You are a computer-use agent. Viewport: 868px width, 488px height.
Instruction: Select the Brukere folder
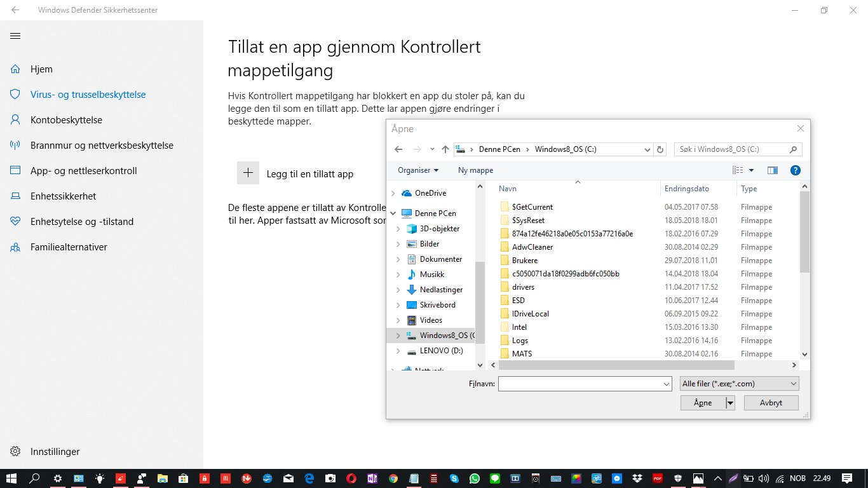(525, 261)
